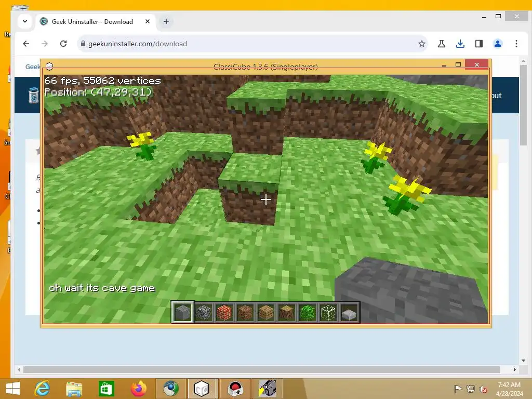View site security lock info

point(83,44)
